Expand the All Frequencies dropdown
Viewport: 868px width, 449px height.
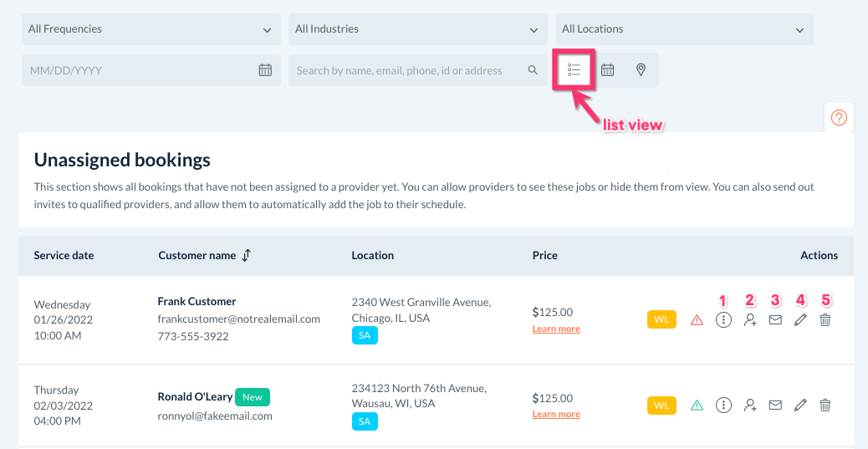tap(151, 29)
